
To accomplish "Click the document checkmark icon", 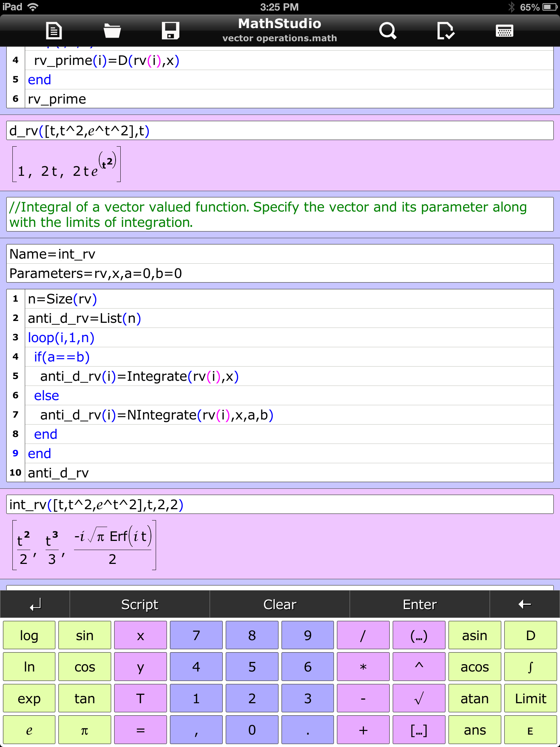I will click(445, 31).
